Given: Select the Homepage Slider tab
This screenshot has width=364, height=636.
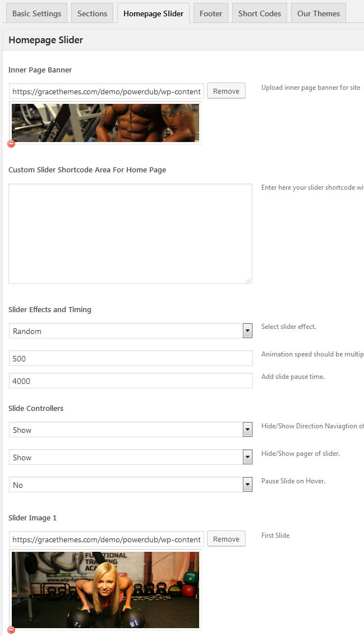Looking at the screenshot, I should tap(153, 13).
